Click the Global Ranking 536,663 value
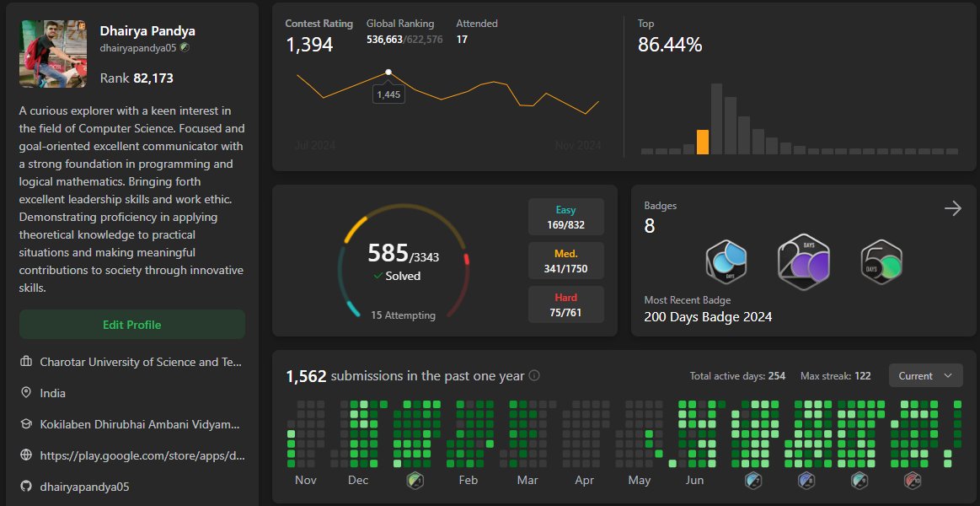Viewport: 980px width, 506px height. point(385,40)
